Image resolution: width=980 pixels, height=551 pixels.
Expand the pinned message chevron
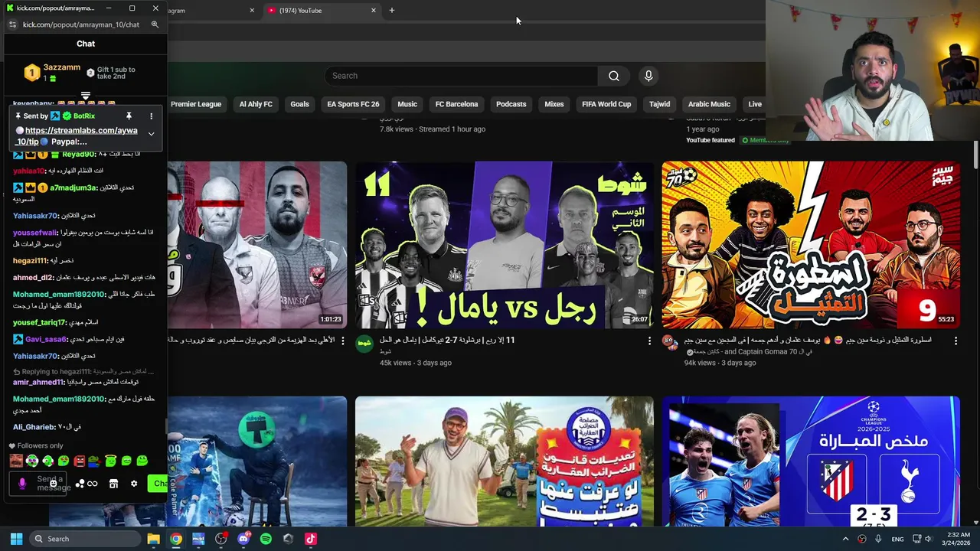[151, 134]
